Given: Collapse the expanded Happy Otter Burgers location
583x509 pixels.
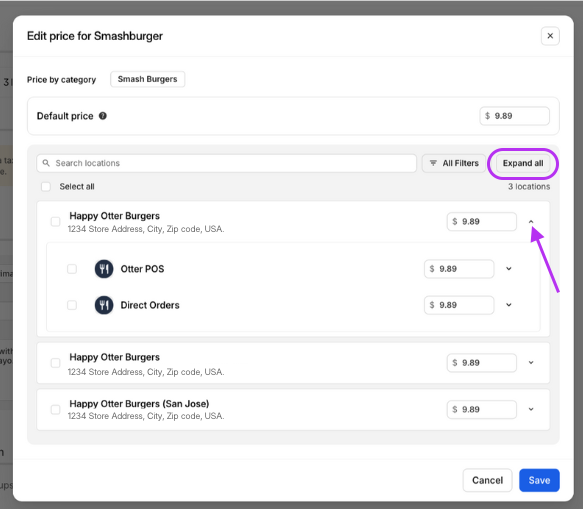Looking at the screenshot, I should (x=531, y=222).
